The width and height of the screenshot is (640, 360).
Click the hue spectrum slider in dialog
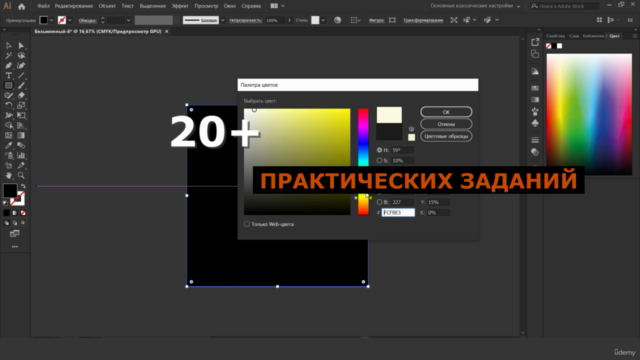point(363,162)
